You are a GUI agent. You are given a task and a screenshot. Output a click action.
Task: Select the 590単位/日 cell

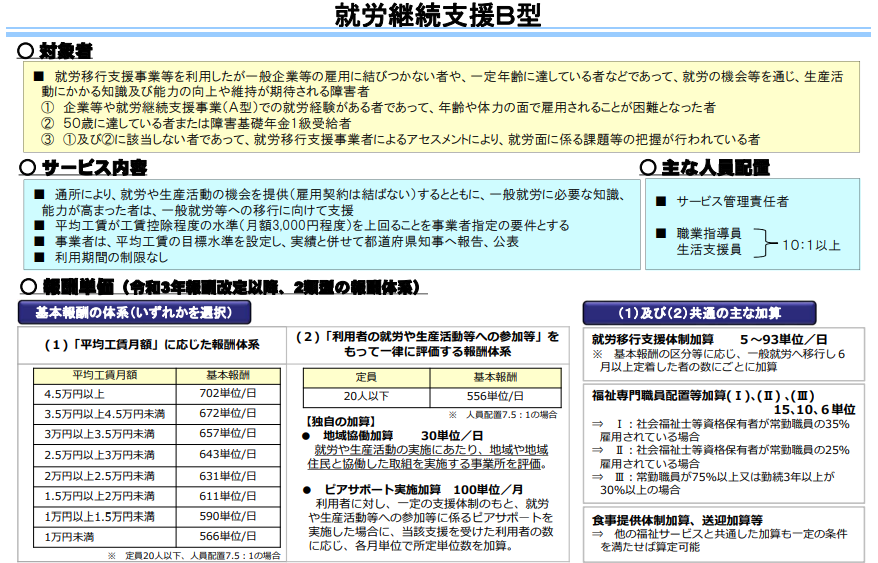pyautogui.click(x=228, y=517)
